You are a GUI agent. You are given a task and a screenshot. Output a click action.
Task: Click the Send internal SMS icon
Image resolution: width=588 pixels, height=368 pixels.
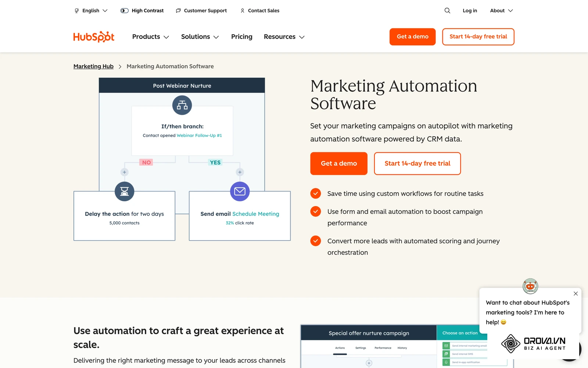pyautogui.click(x=446, y=354)
